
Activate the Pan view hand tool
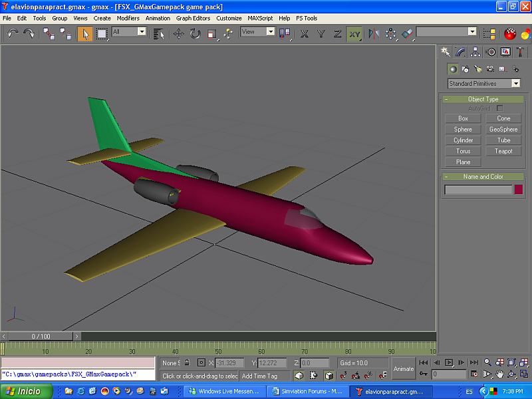click(x=499, y=374)
